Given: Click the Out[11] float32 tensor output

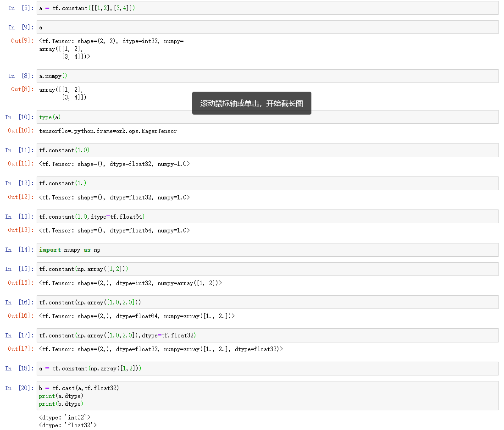Looking at the screenshot, I should coord(115,164).
